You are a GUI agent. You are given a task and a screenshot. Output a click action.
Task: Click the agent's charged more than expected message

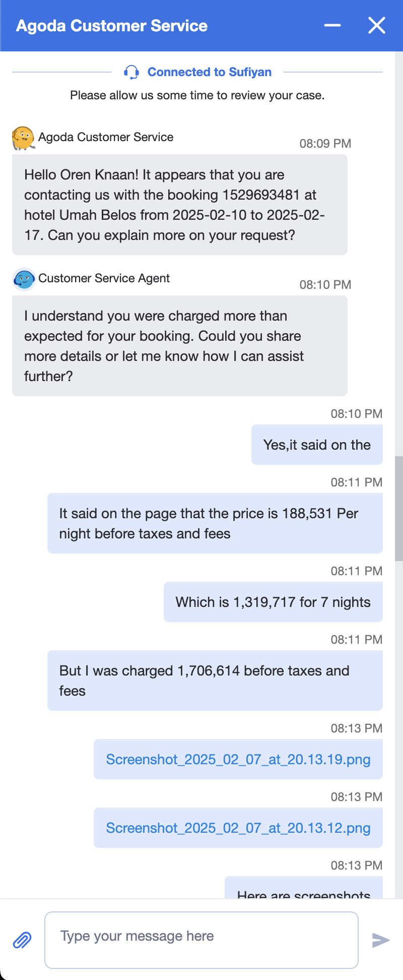click(179, 346)
